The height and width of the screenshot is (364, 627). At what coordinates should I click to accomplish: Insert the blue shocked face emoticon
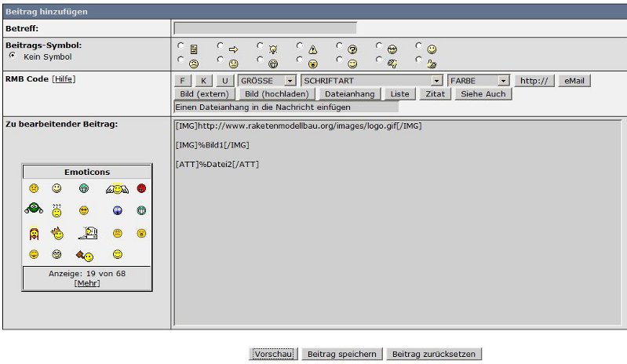click(117, 210)
